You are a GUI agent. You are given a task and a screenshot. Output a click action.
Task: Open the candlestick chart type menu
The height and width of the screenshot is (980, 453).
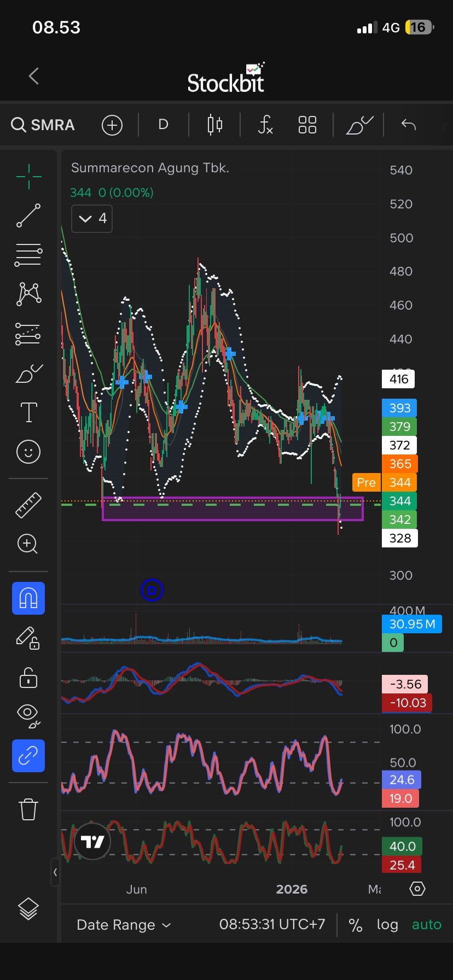pyautogui.click(x=215, y=125)
